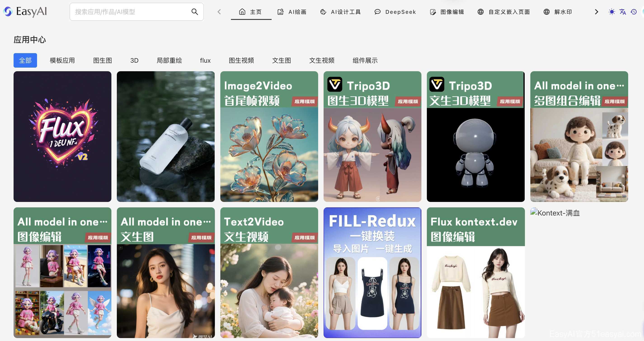Click the palette icon beside AI设计工具

[323, 12]
